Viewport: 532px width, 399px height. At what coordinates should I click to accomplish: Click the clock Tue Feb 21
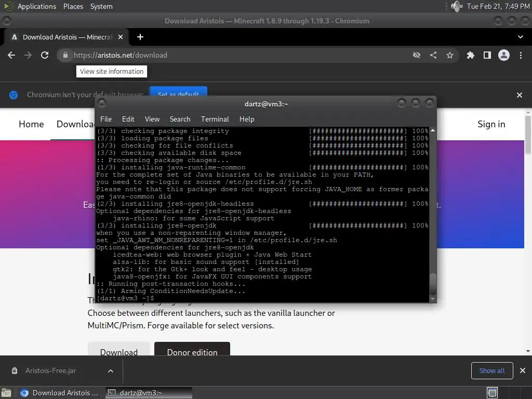[x=498, y=6]
